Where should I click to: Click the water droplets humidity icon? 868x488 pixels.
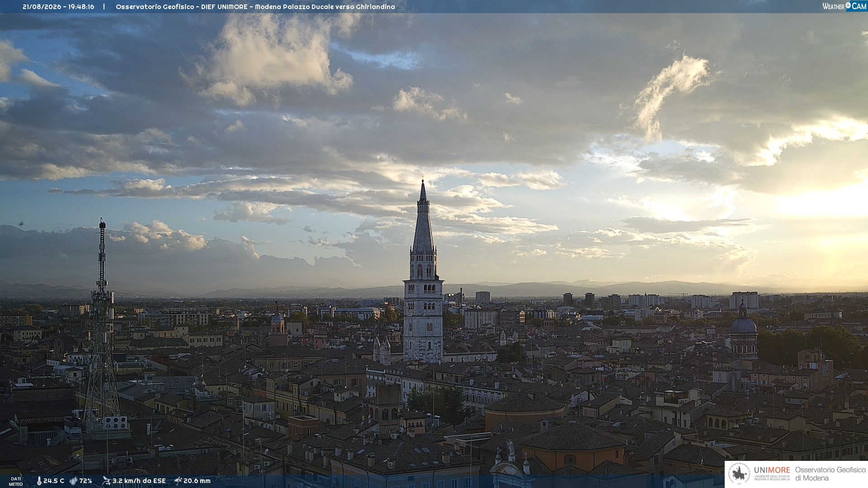coord(73,481)
